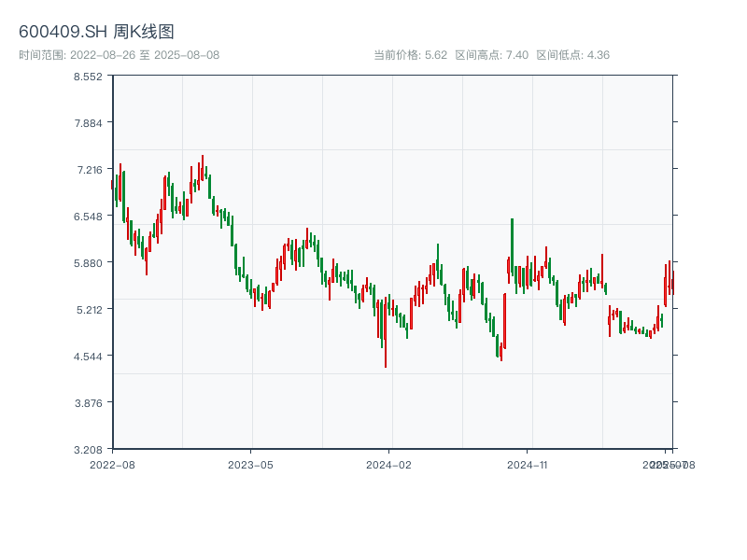Click the 8.552 y-axis label

(x=89, y=77)
